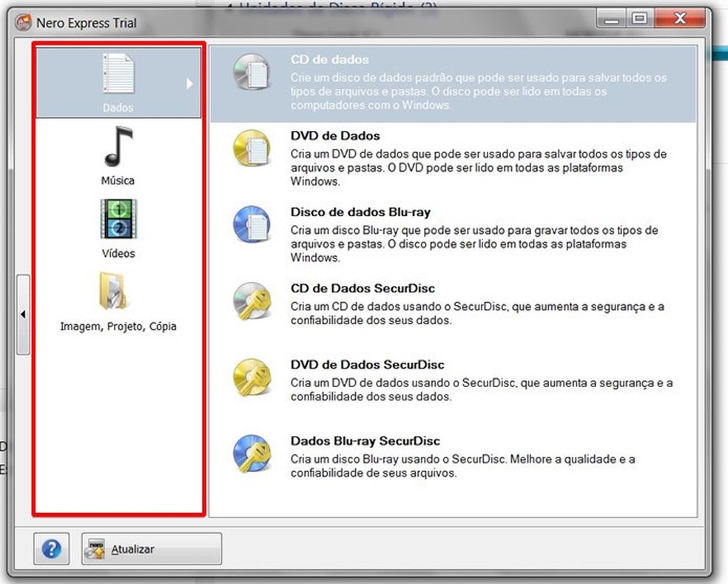
Task: Close the Nero Express Trial window
Action: 680,19
